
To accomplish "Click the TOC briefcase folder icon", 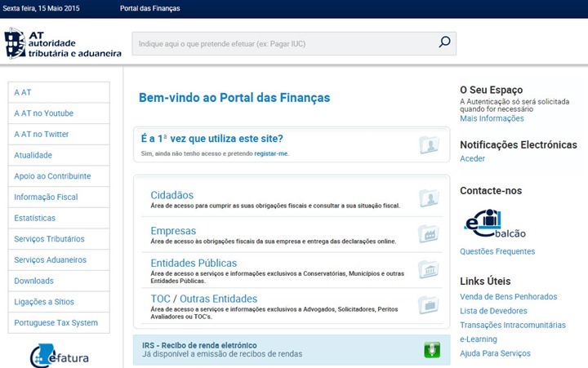I will pos(429,305).
